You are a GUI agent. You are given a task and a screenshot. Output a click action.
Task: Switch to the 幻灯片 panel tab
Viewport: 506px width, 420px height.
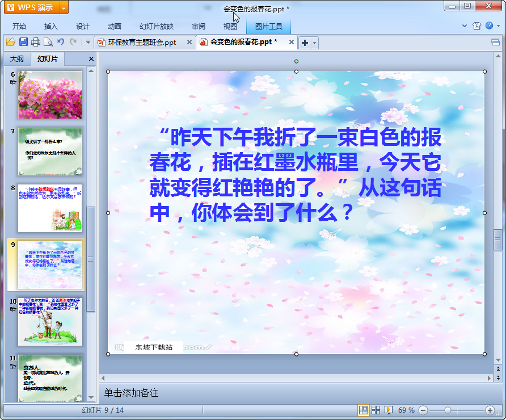pos(48,59)
